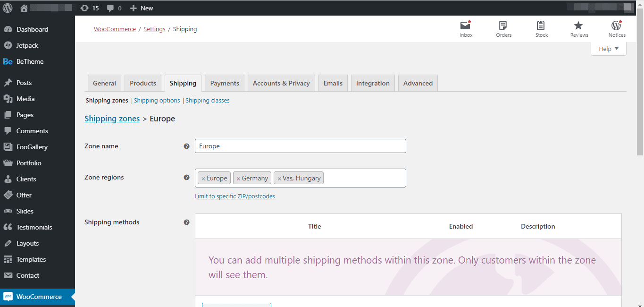This screenshot has height=307, width=644.
Task: Open the Advanced settings tab
Action: pyautogui.click(x=418, y=83)
